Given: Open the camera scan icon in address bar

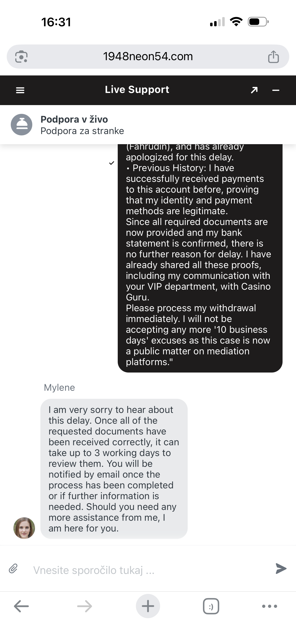Looking at the screenshot, I should coord(22,57).
